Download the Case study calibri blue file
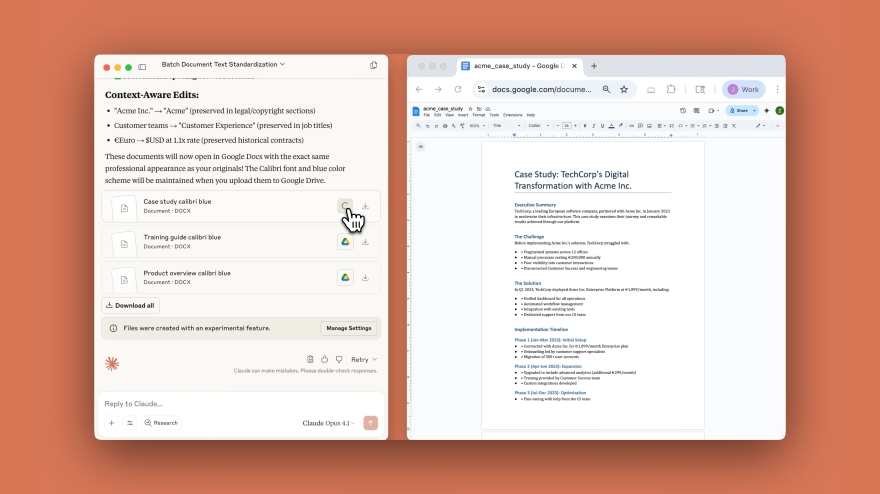Screen dimensions: 880x494 (x=366, y=206)
